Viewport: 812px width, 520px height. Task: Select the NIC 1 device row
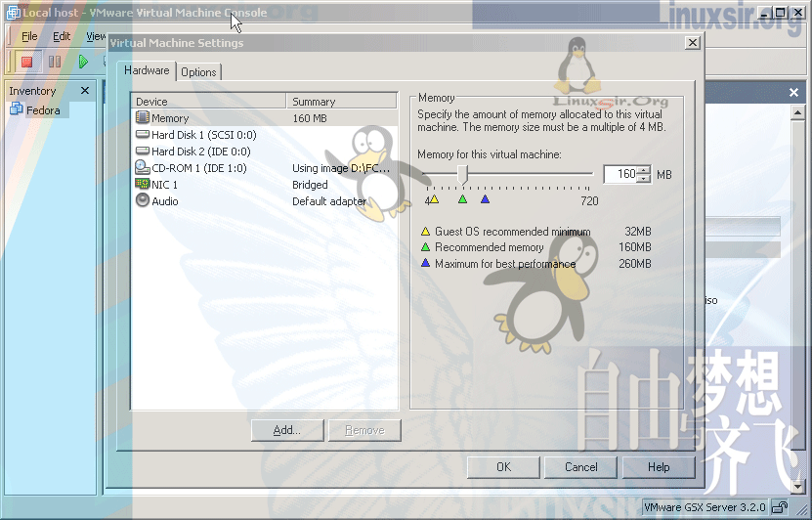click(x=265, y=185)
